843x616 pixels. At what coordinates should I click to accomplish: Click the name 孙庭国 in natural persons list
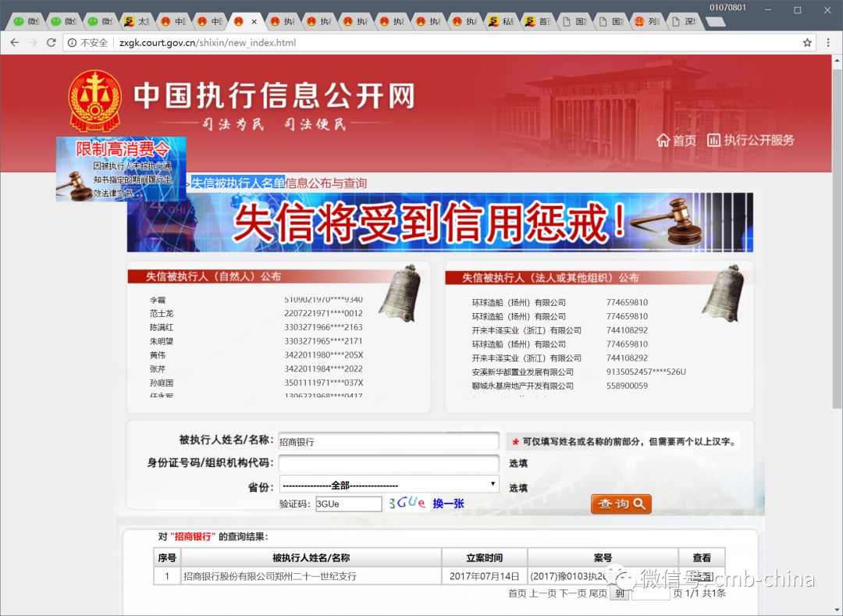point(162,383)
